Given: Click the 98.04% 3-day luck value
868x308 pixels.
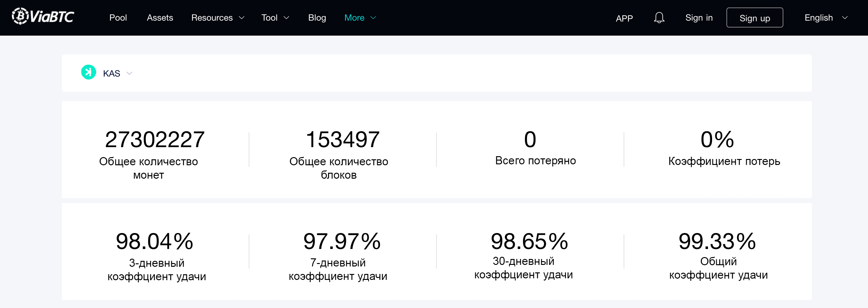Looking at the screenshot, I should click(x=155, y=241).
